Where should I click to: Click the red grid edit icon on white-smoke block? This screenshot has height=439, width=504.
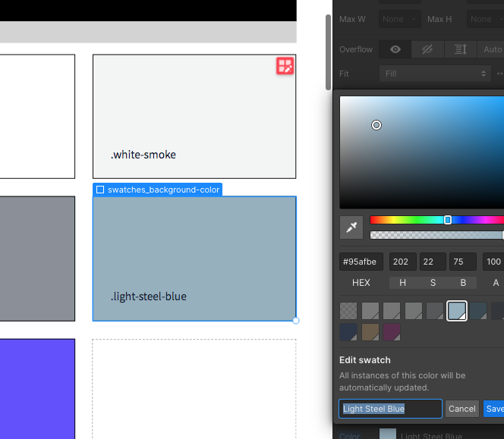[285, 66]
